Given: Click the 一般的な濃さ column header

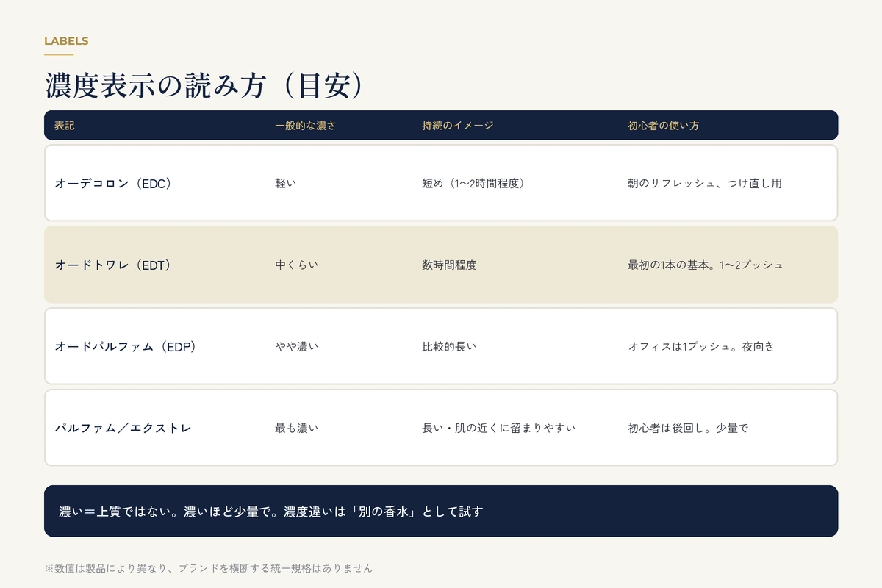Looking at the screenshot, I should click(305, 126).
